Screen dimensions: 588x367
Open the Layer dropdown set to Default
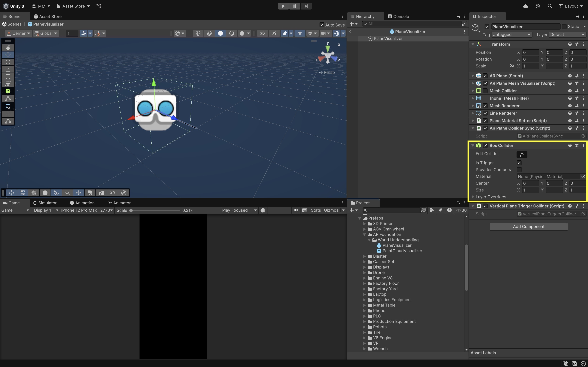(567, 35)
